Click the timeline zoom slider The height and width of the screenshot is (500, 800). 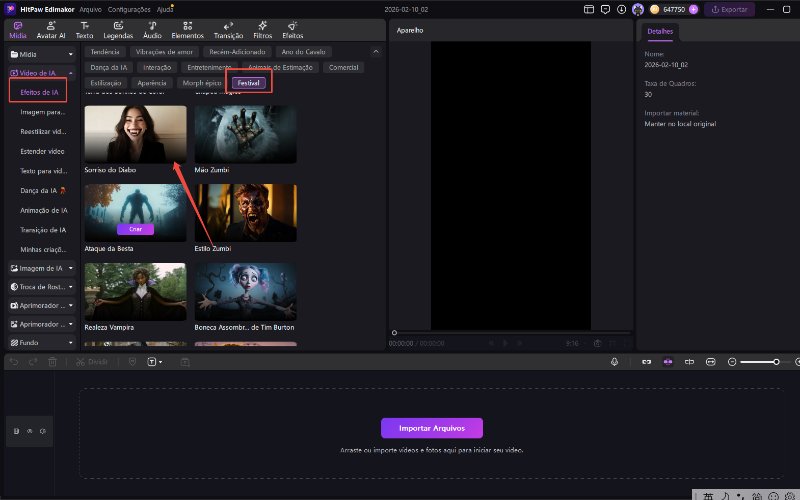760,361
